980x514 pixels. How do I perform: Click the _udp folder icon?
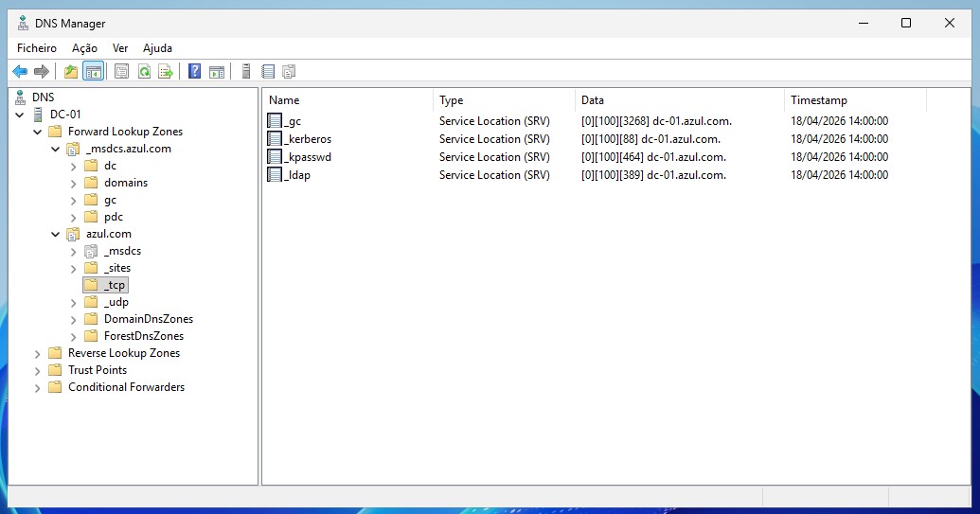pyautogui.click(x=91, y=302)
